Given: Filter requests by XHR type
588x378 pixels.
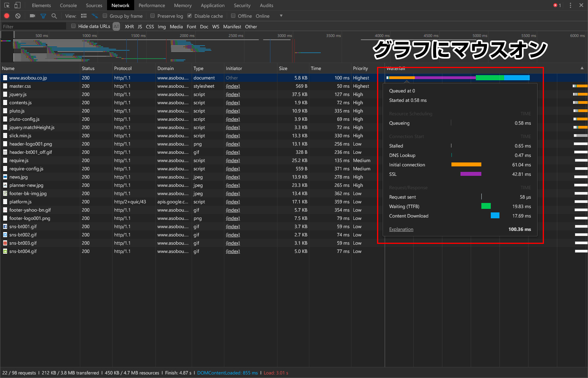Looking at the screenshot, I should 129,27.
